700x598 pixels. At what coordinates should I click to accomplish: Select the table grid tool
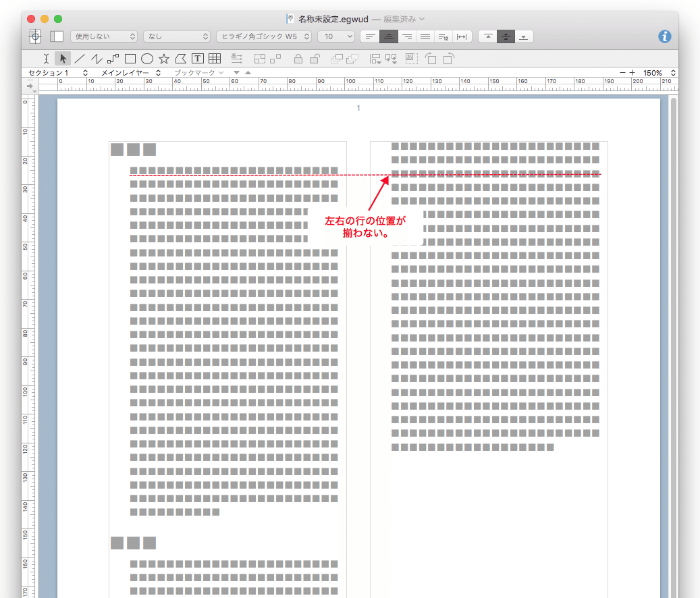pos(215,59)
